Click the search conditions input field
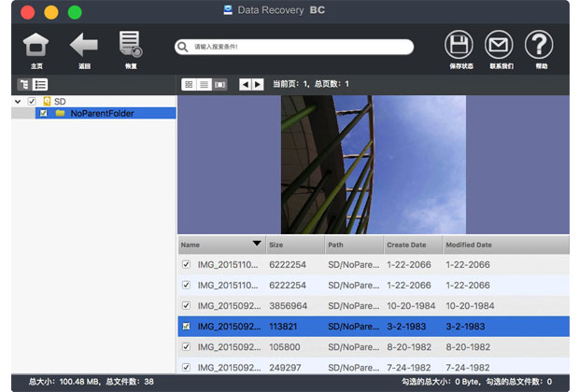 [x=294, y=47]
